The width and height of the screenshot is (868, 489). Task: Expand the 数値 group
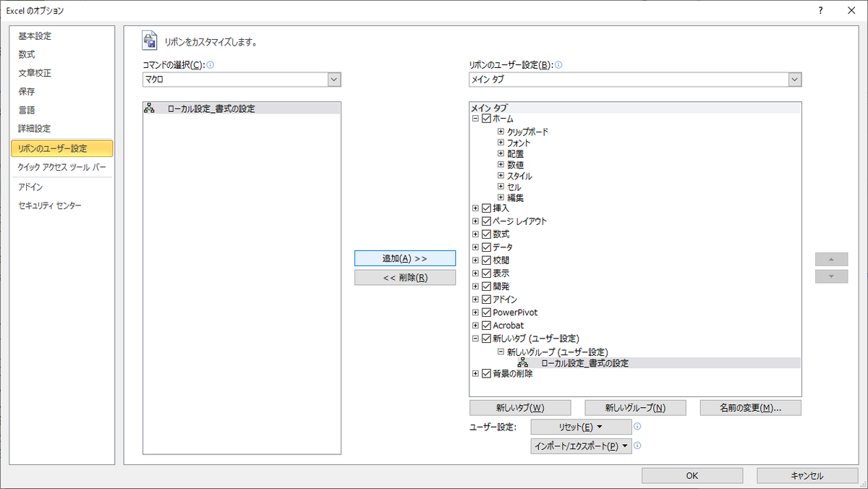tap(501, 165)
